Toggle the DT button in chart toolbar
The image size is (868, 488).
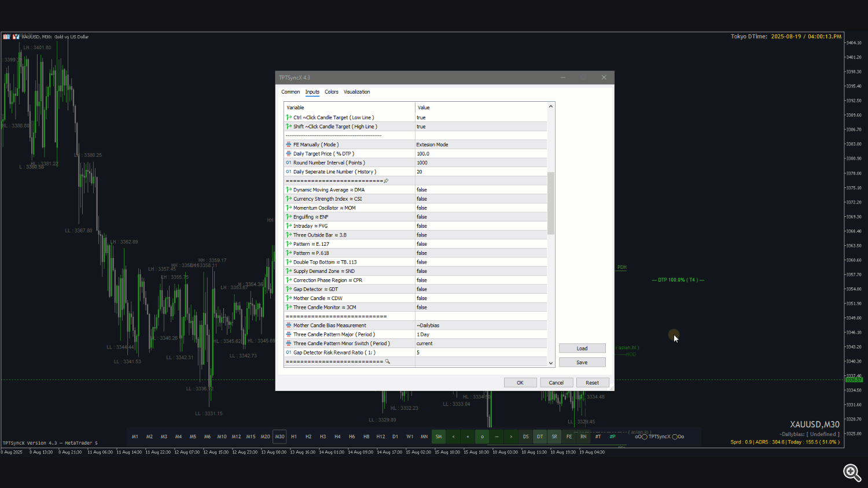540,437
